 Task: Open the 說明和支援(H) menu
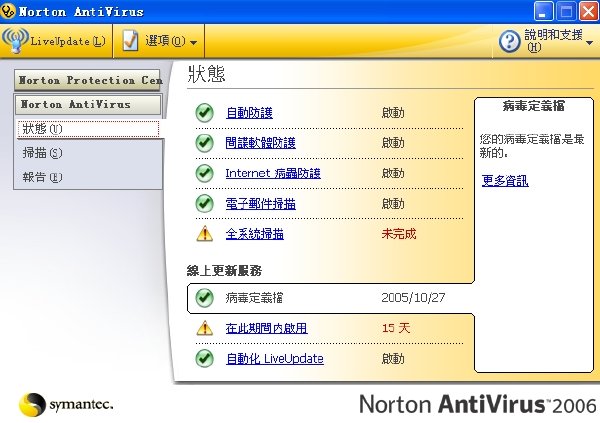coord(546,41)
